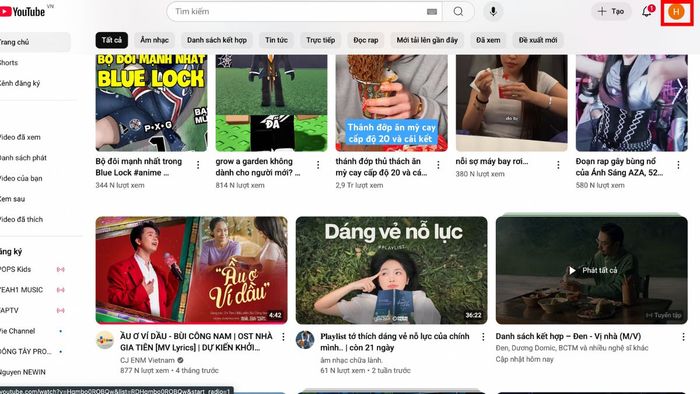Open more options for Blue Lock short
The height and width of the screenshot is (394, 700).
point(198,165)
